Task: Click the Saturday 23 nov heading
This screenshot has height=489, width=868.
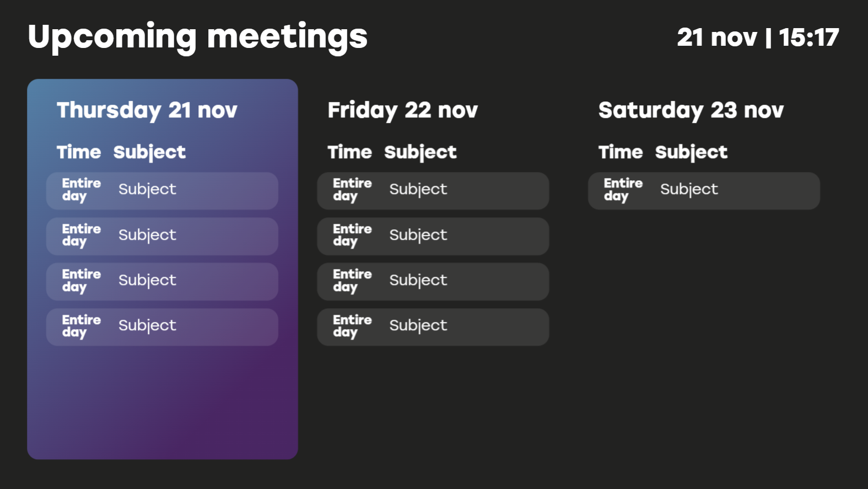Action: point(691,111)
